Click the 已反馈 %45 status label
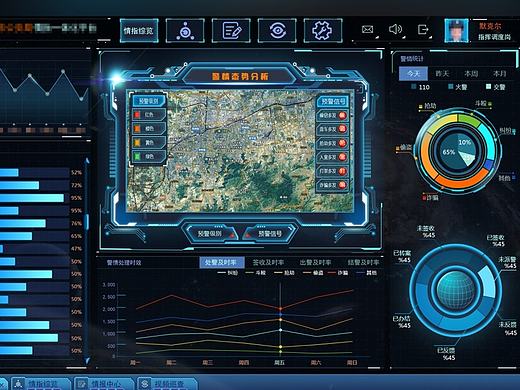Image resolution: width=520 pixels, height=390 pixels. (x=446, y=354)
